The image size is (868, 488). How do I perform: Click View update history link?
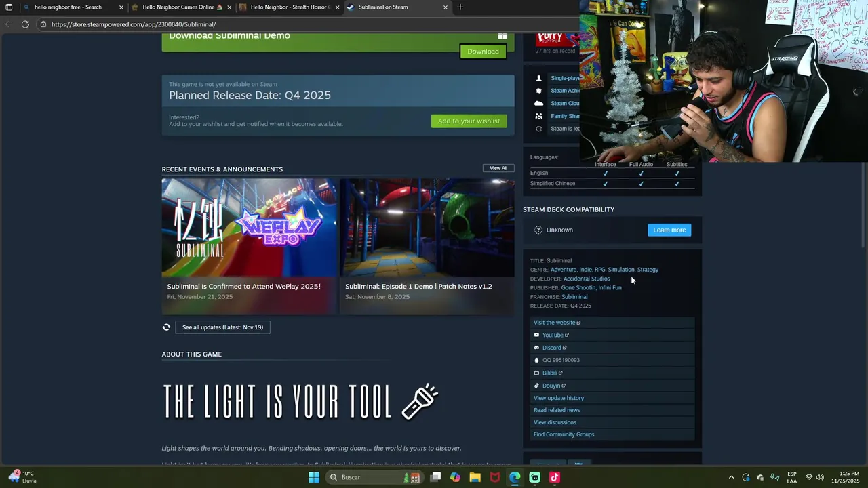click(559, 398)
